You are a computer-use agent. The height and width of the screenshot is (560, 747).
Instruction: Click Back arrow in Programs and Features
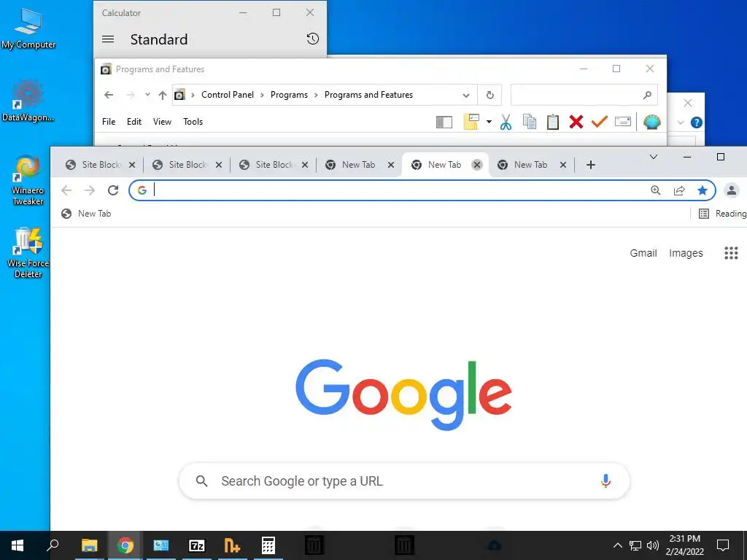coord(109,95)
